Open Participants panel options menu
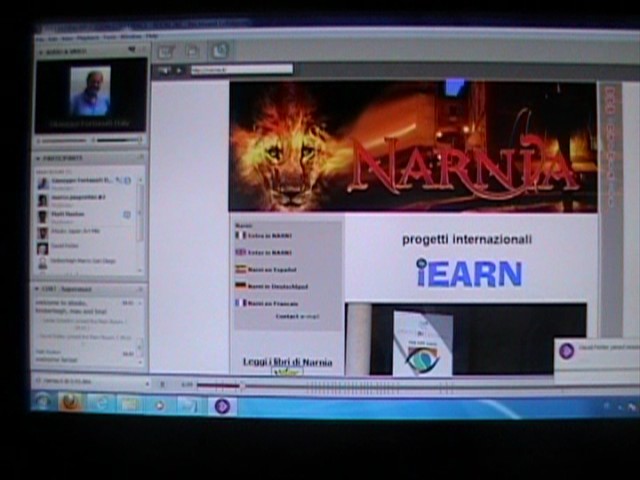Image resolution: width=640 pixels, height=480 pixels. coord(141,157)
